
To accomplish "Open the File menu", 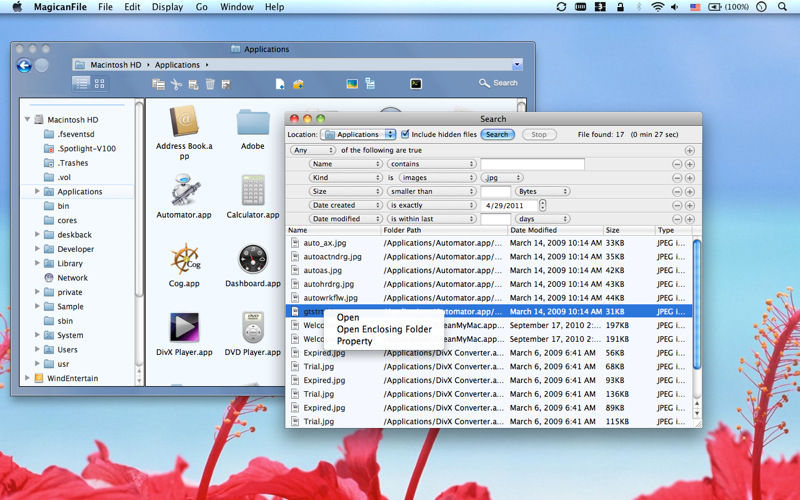I will pos(105,7).
